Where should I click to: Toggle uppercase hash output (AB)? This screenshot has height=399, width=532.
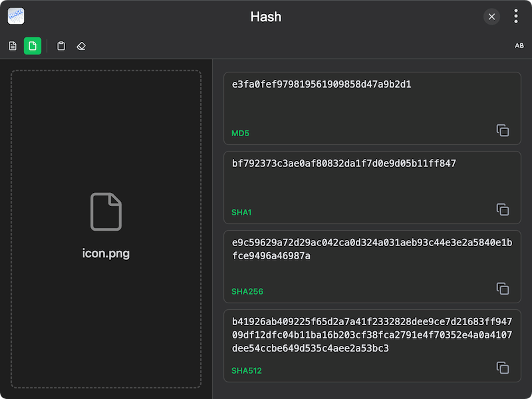point(519,46)
